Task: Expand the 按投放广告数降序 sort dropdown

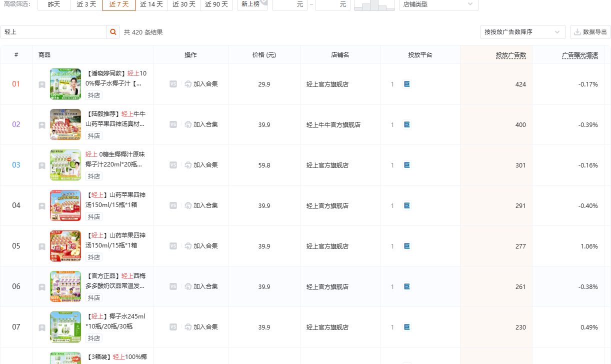Action: [x=522, y=32]
